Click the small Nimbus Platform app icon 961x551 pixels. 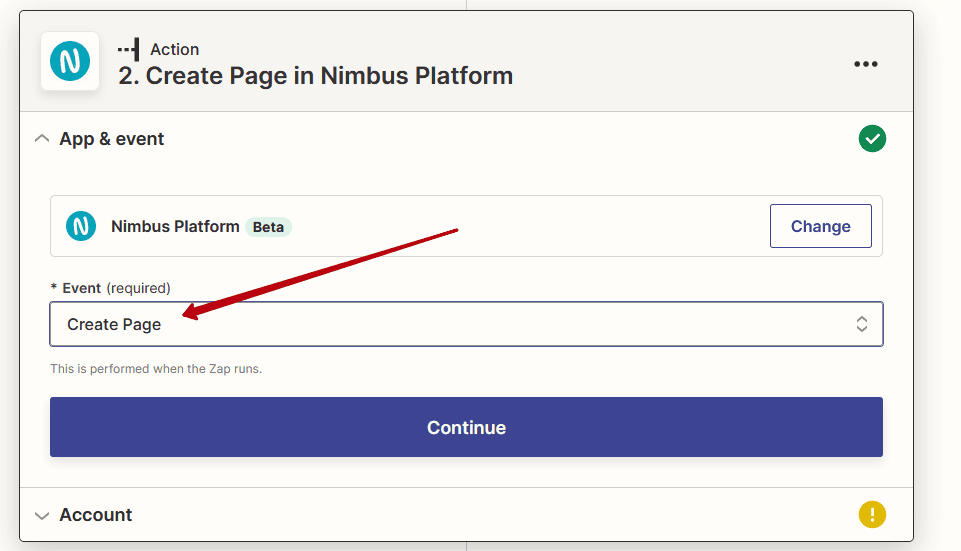(81, 226)
